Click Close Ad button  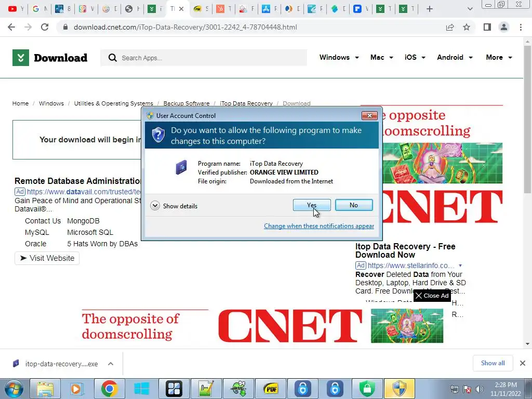coord(432,296)
